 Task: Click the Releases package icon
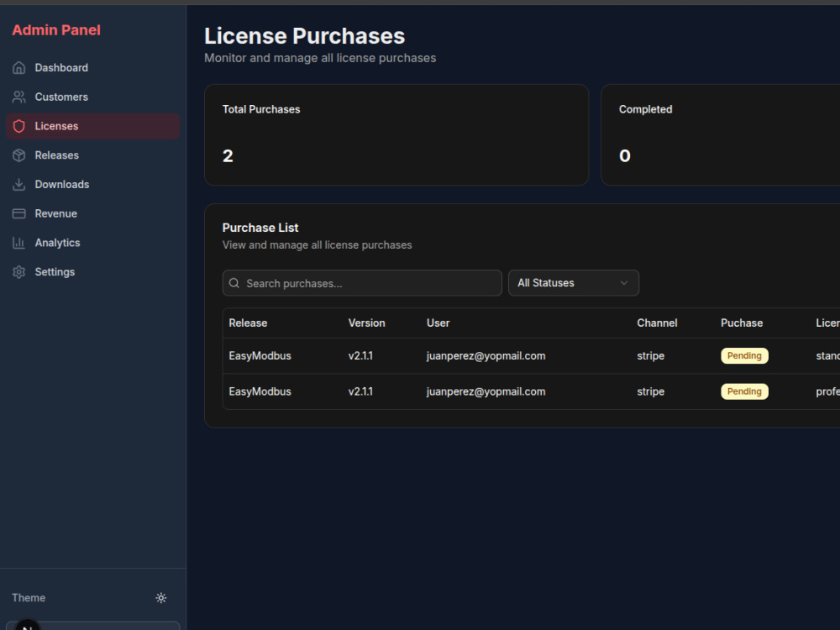coord(18,155)
